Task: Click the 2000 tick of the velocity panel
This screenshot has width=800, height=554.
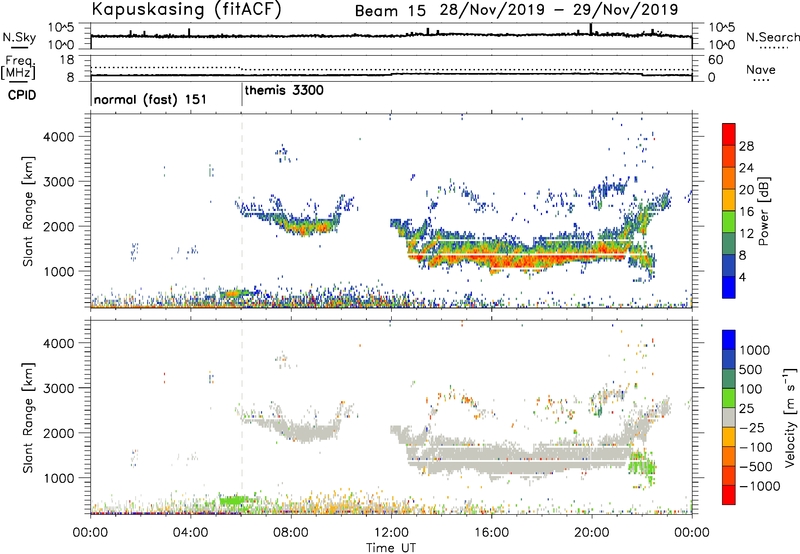Action: pos(59,433)
